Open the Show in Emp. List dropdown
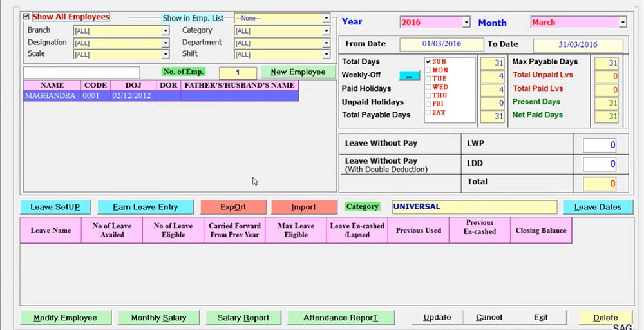The height and width of the screenshot is (330, 644). pos(326,18)
